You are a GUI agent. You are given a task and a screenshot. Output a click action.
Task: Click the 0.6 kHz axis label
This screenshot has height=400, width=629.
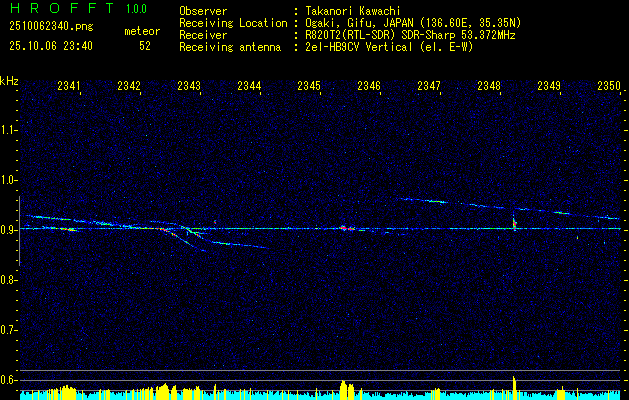pos(8,380)
